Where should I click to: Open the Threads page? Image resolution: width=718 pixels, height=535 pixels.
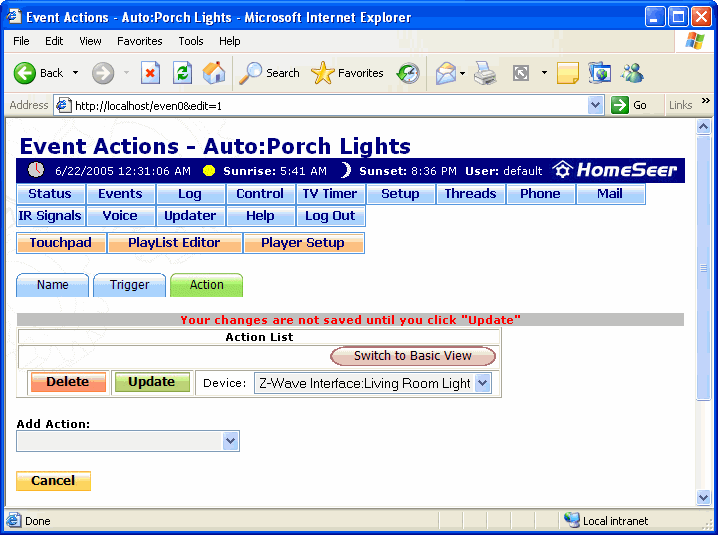click(x=470, y=194)
